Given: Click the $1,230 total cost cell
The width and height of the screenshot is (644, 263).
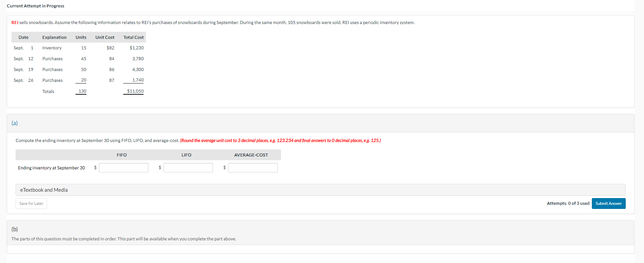Looking at the screenshot, I should click(x=137, y=48).
